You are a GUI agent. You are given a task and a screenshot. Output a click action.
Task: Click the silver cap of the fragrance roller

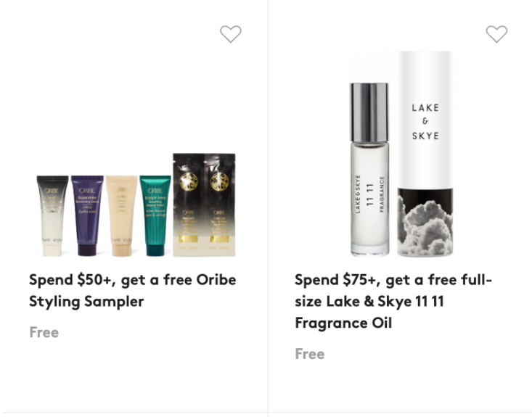(369, 112)
